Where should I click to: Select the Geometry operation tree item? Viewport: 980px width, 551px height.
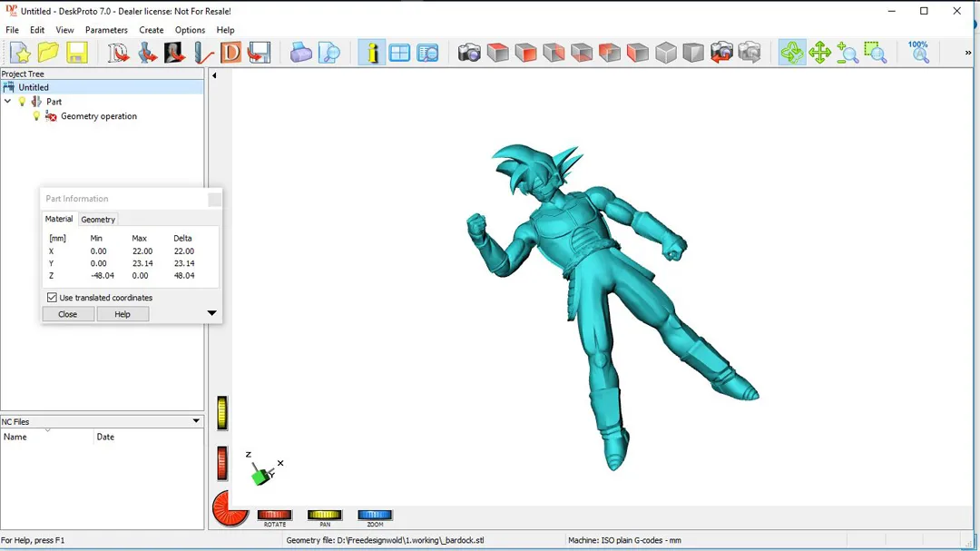click(99, 116)
